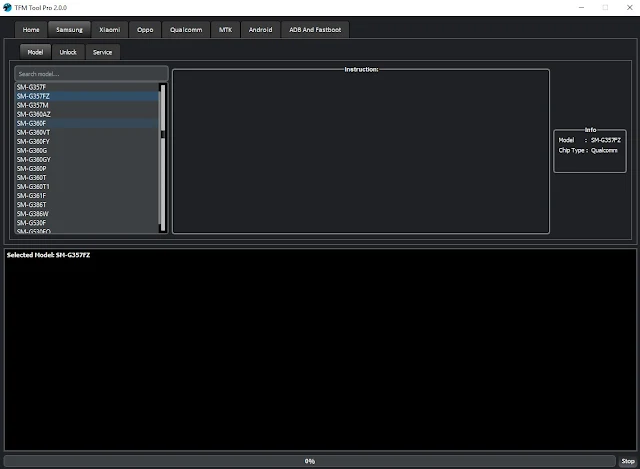640x469 pixels.
Task: Click the Selected Model log line
Action: click(48, 255)
